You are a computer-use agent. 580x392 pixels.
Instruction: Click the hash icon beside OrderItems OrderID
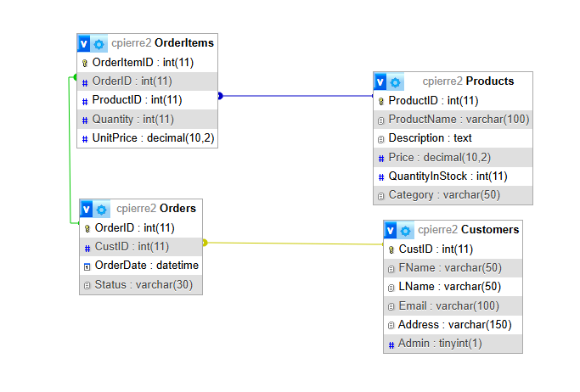tap(85, 82)
